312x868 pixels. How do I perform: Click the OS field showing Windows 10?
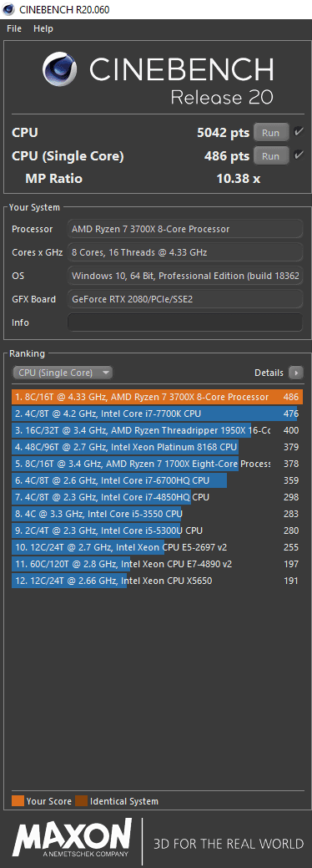click(184, 275)
